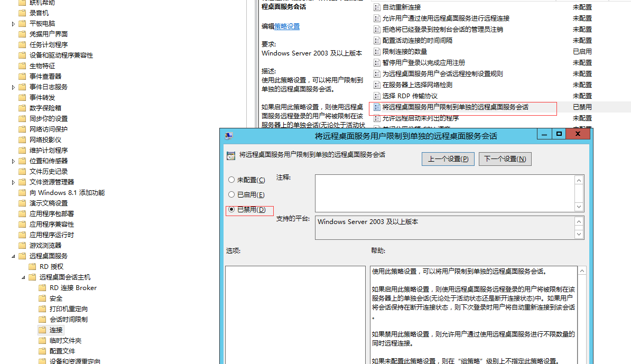Click the RD 授权 folder icon
The width and height of the screenshot is (631, 364).
(x=32, y=267)
